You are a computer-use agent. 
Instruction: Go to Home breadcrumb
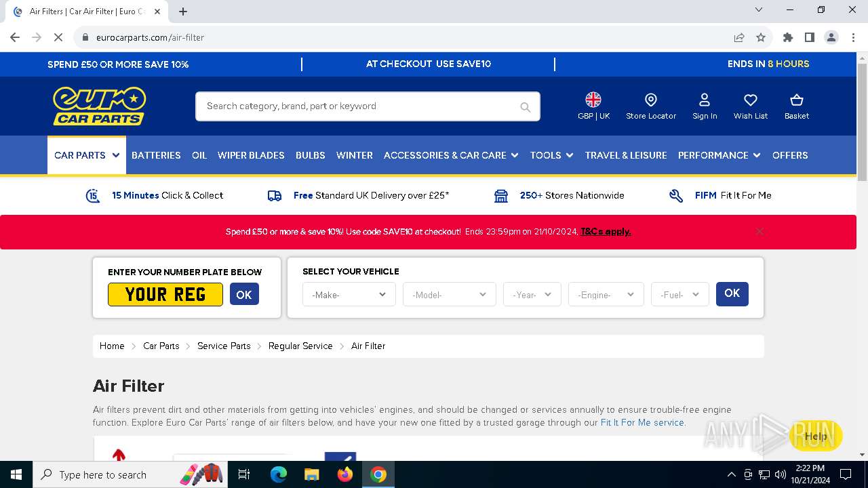[x=112, y=346]
